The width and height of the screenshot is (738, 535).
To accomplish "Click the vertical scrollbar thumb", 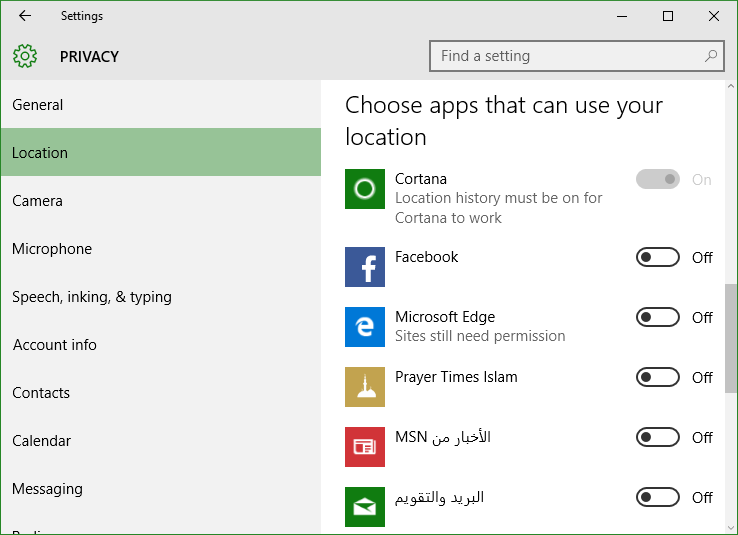I will point(731,338).
